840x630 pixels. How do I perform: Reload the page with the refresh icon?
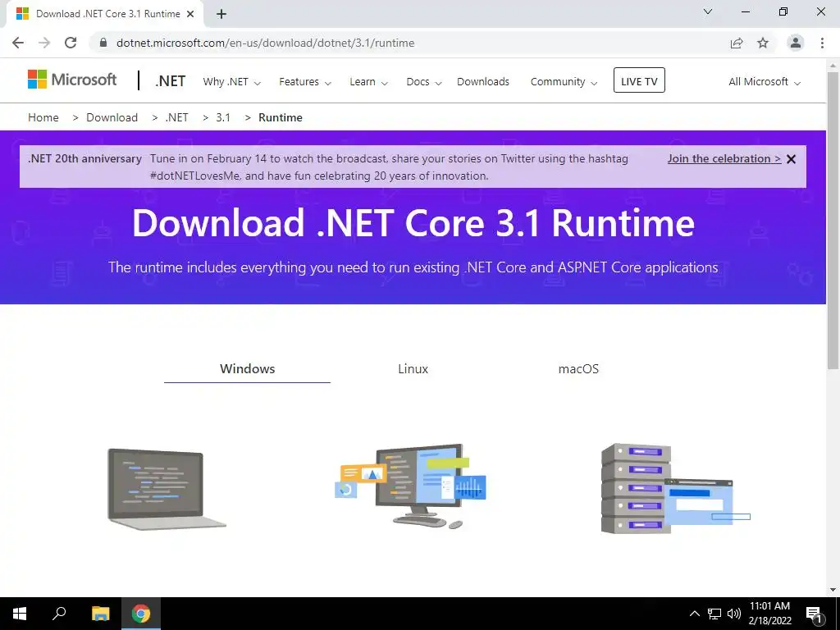coord(71,43)
